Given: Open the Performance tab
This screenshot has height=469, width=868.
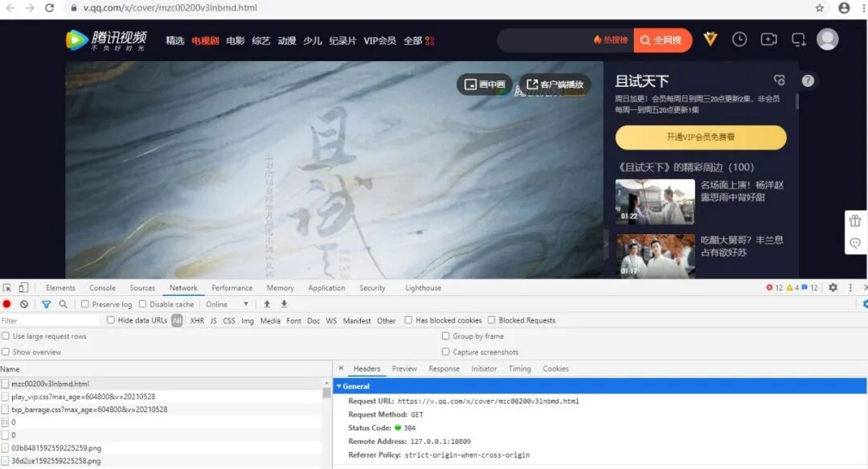Looking at the screenshot, I should (x=232, y=288).
